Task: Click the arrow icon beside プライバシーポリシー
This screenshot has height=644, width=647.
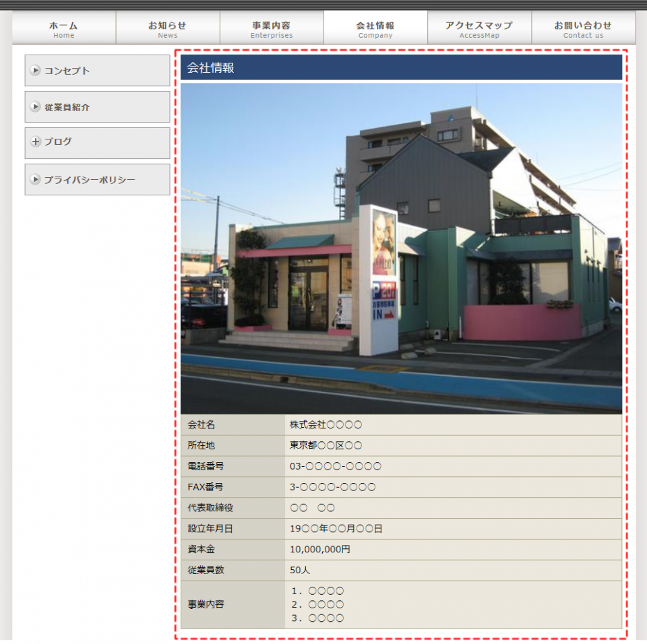Action: [36, 179]
